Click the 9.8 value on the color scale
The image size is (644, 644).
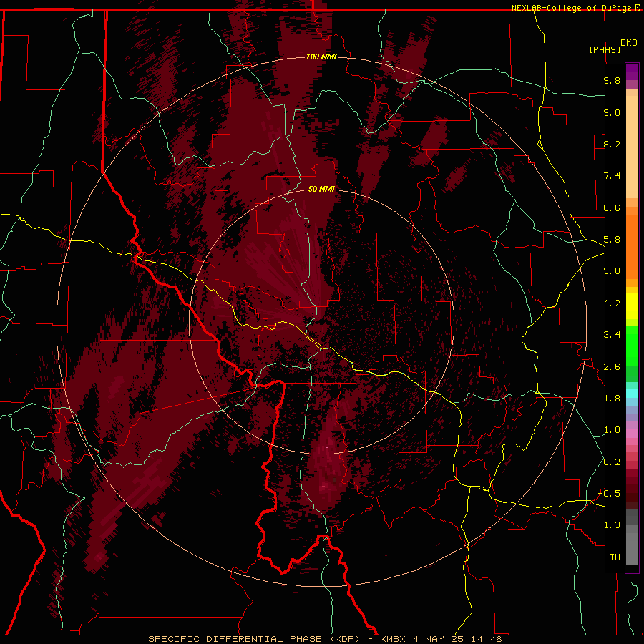coord(612,80)
